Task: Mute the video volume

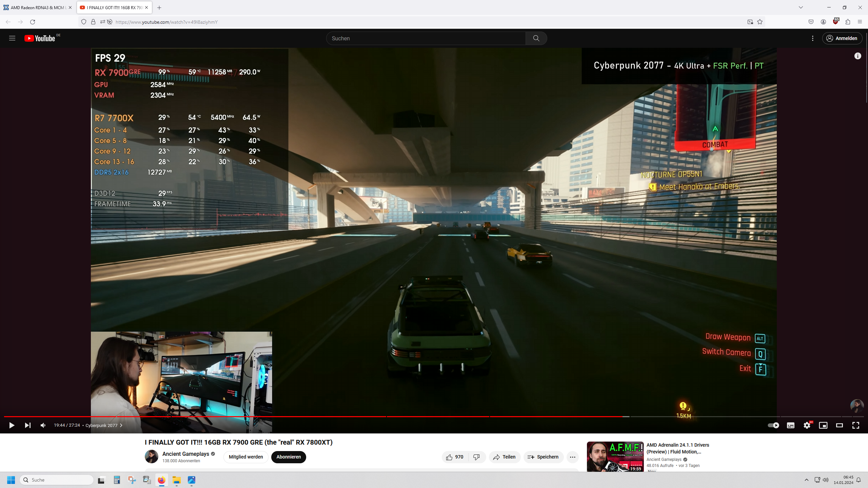Action: 43,425
